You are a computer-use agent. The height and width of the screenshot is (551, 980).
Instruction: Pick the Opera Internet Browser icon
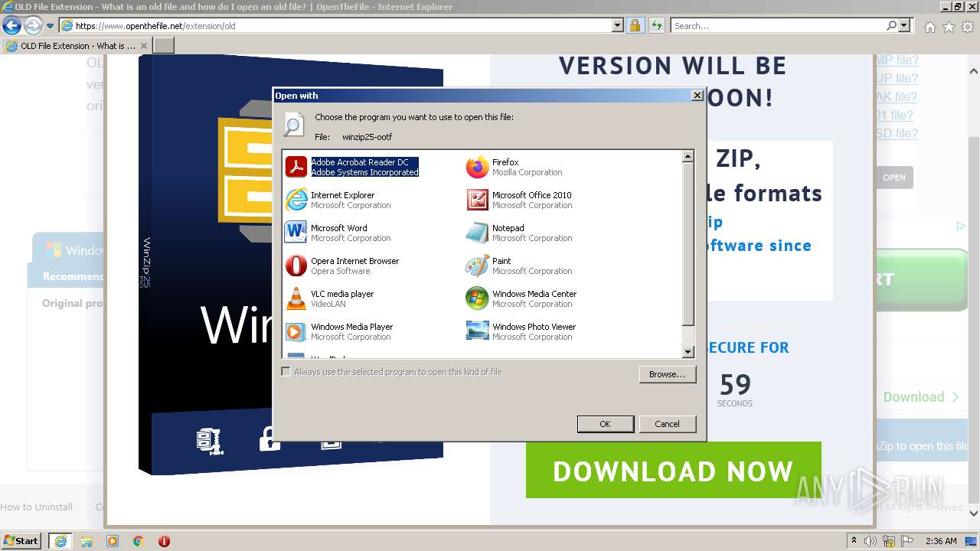(x=296, y=266)
